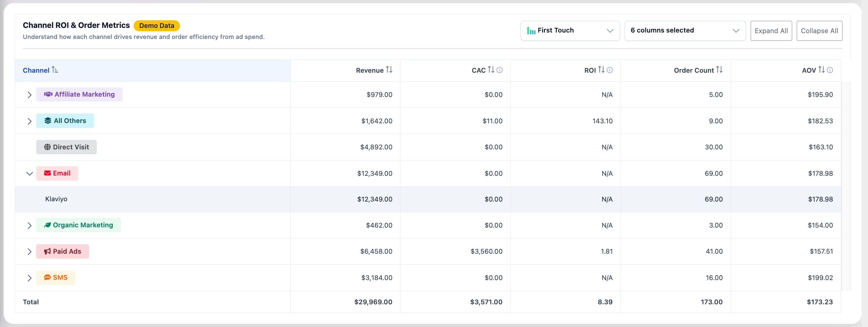
Task: Open the 6 columns selected dropdown
Action: [685, 31]
